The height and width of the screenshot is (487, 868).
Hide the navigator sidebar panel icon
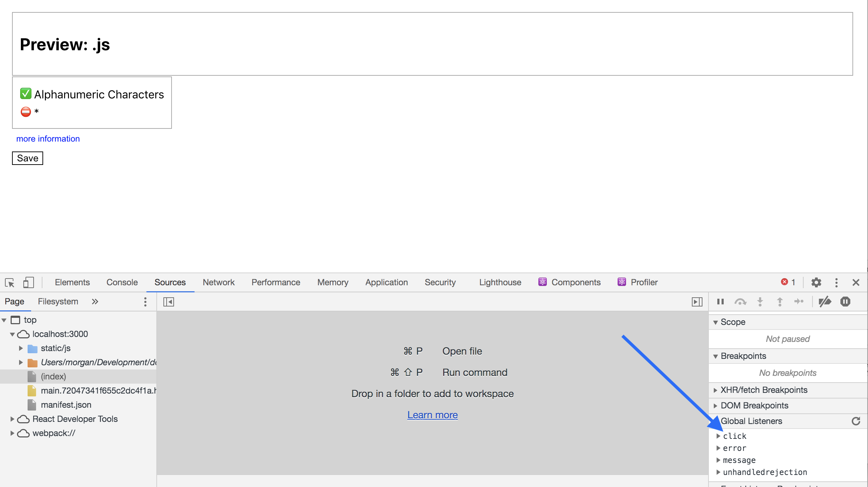(169, 302)
